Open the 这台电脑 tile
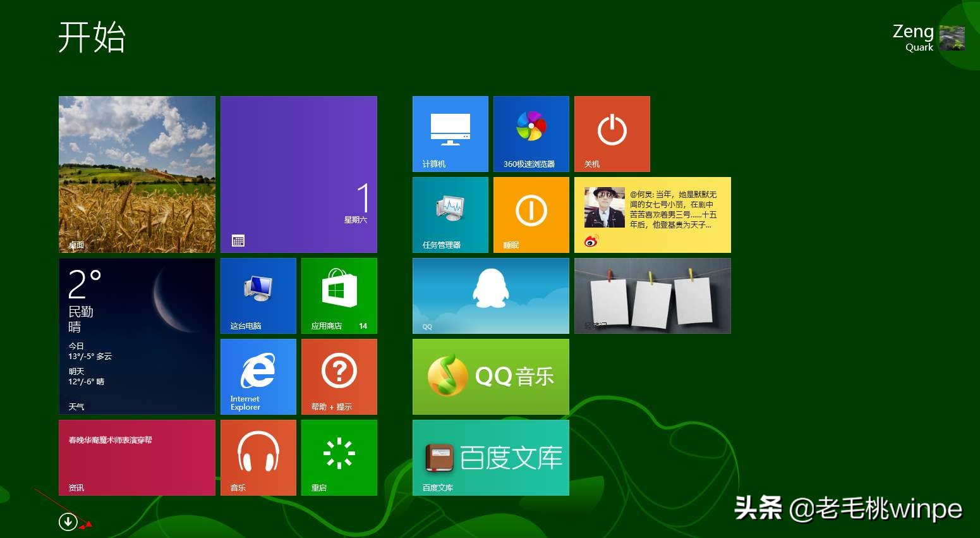Screen dimensions: 980x538 [x=258, y=295]
